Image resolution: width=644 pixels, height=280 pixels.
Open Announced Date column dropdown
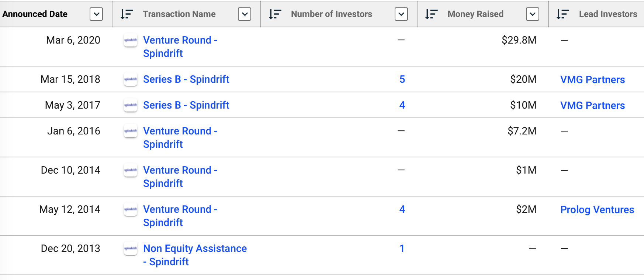[x=96, y=14]
